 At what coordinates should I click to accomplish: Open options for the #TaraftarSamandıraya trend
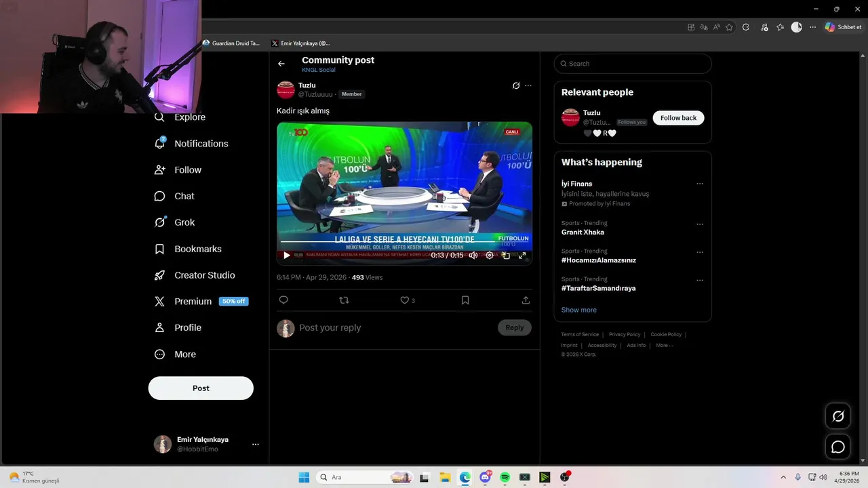700,280
